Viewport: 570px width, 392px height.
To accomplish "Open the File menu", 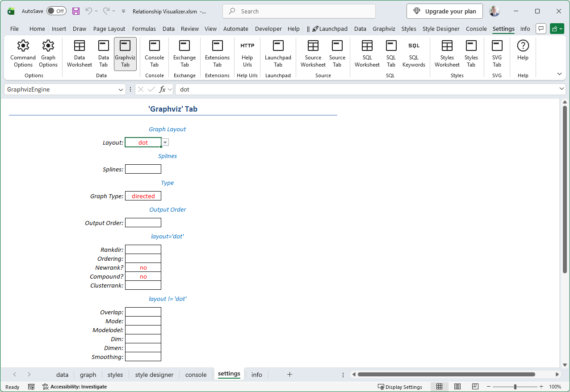I will pyautogui.click(x=14, y=29).
